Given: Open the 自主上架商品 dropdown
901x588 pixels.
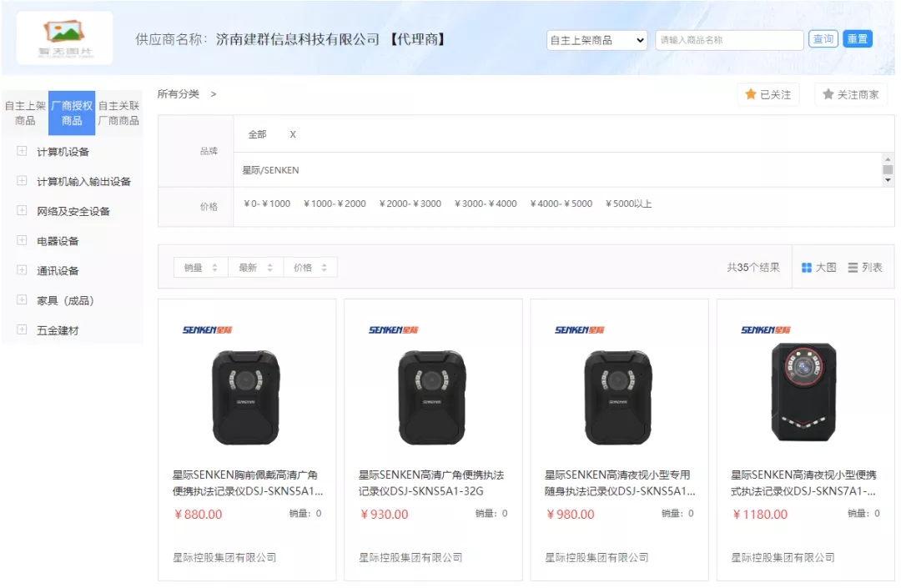Looking at the screenshot, I should coord(596,40).
